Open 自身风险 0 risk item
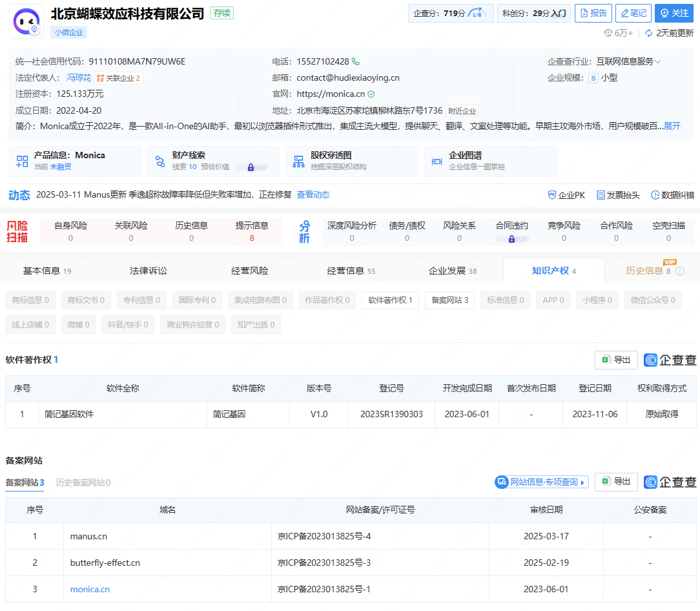This screenshot has width=700, height=611. point(70,231)
